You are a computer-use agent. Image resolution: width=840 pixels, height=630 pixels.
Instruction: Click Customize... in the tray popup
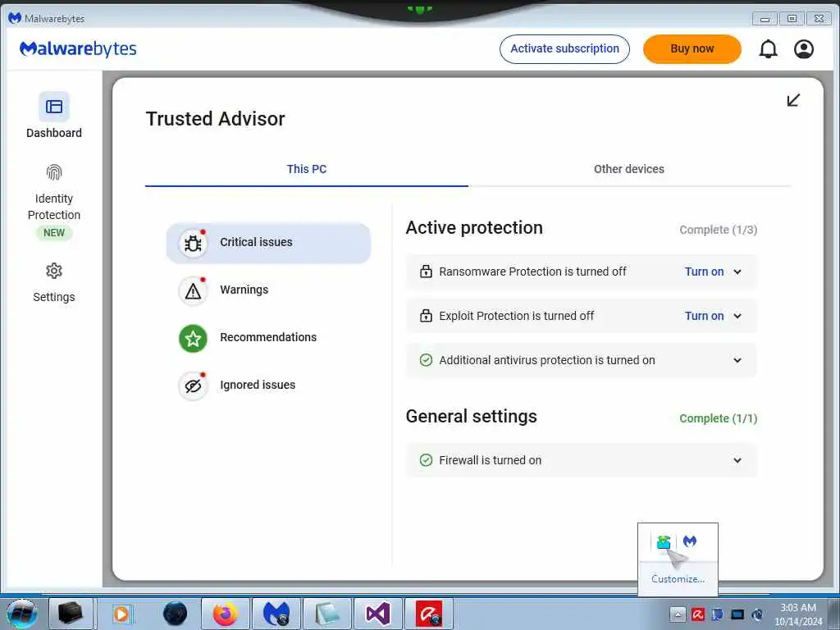(678, 578)
